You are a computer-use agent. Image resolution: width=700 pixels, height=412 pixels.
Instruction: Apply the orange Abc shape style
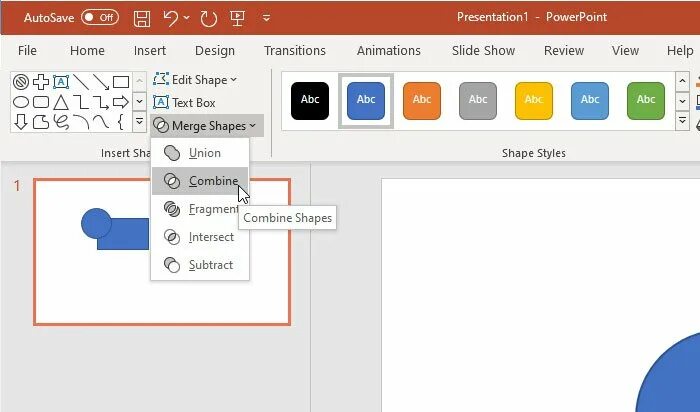[422, 101]
